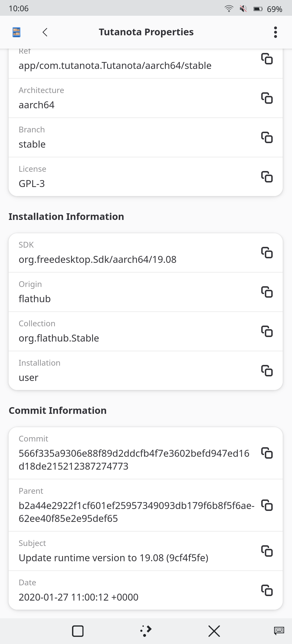Viewport: 292px width, 644px height.
Task: Copy the Branch value stable
Action: click(x=267, y=137)
